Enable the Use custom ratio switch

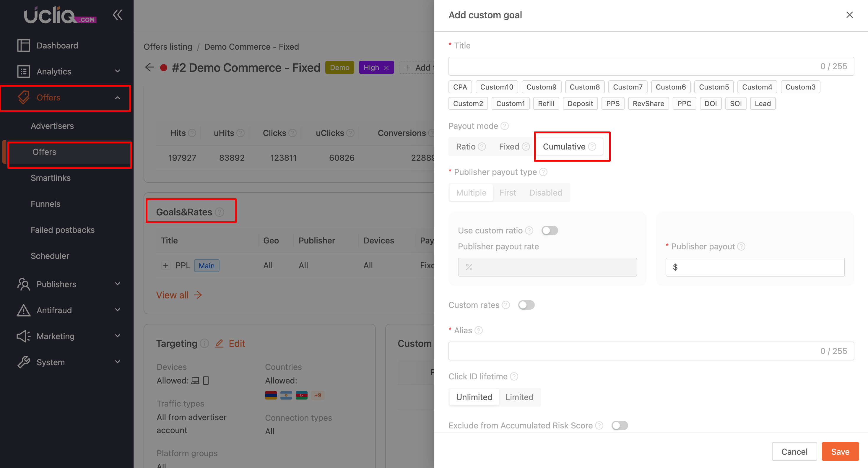pos(549,230)
